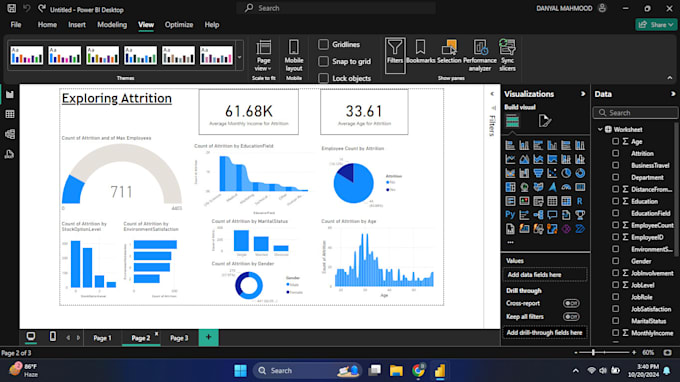Open the Sync slicers pane
The height and width of the screenshot is (382, 680).
pos(507,55)
